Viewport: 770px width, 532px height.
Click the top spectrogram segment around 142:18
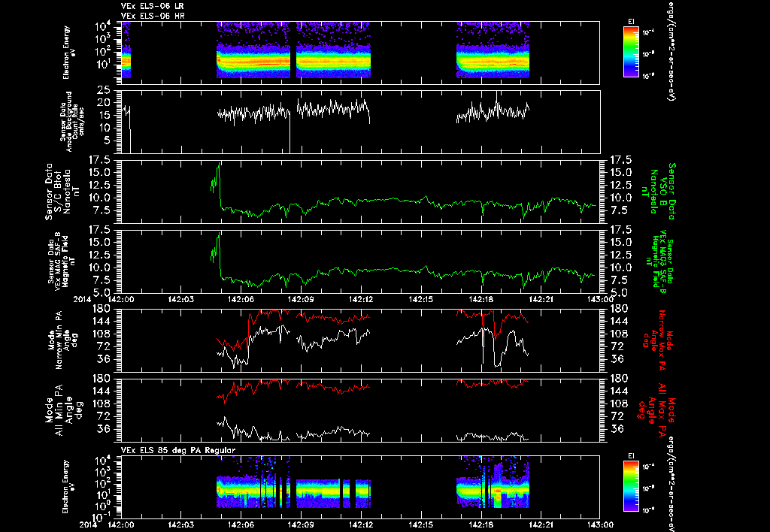pyautogui.click(x=493, y=50)
